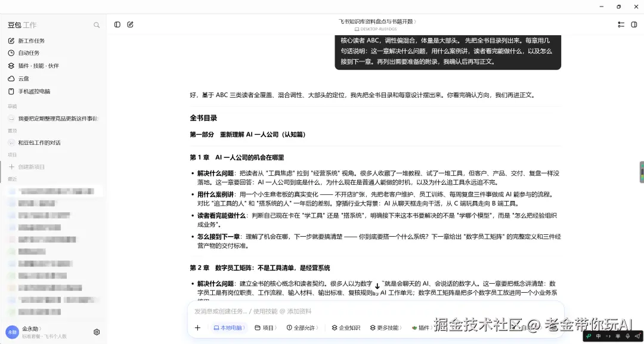Screen dimensions: 644x344
Task: Click the microphone icon in system tray
Action: tap(627, 336)
